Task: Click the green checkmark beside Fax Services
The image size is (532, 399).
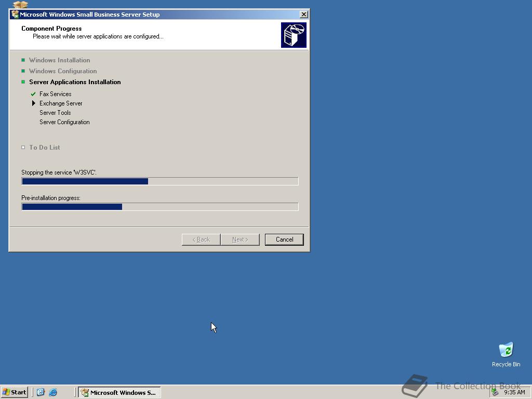Action: (33, 94)
